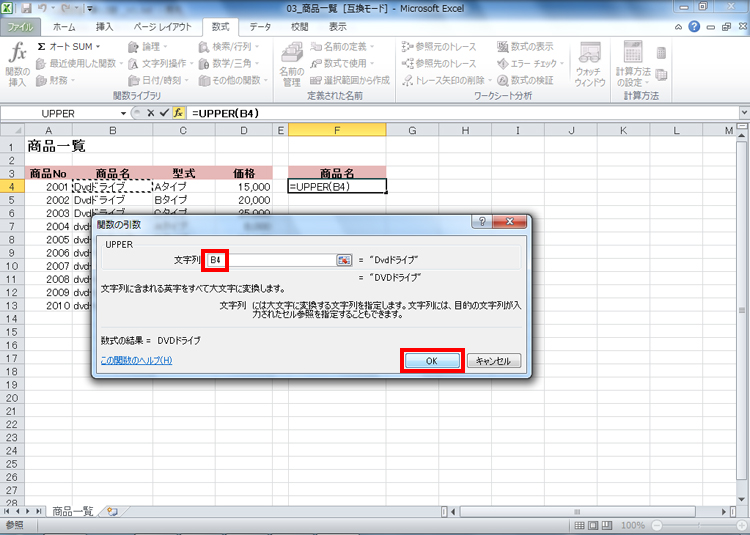Click OK in Function Arguments dialog
Screen dimensions: 750x535
(432, 361)
